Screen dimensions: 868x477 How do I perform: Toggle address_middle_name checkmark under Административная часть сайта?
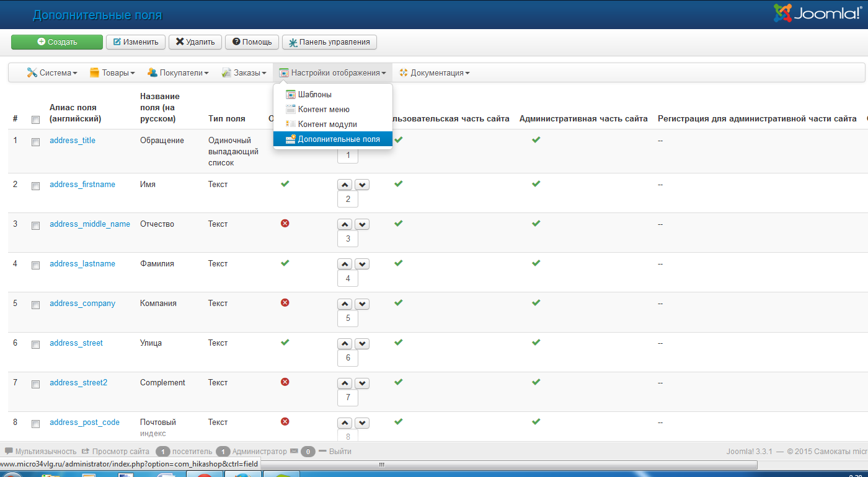point(536,223)
